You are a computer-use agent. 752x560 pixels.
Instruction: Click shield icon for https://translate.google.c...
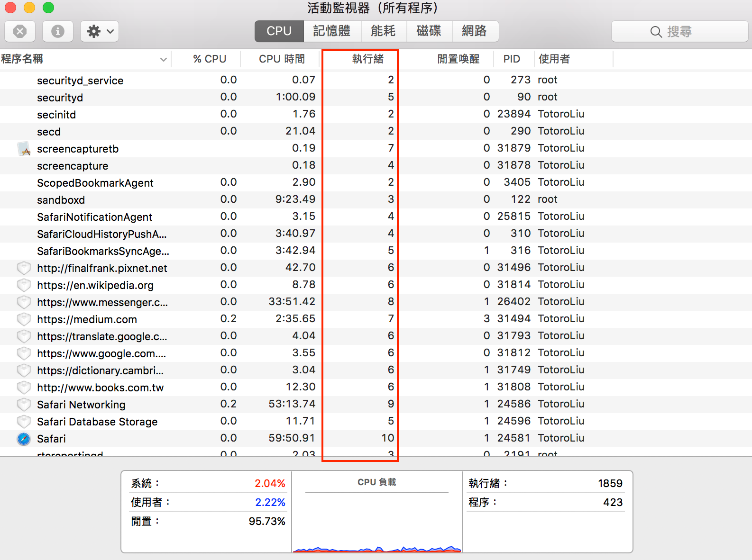click(24, 336)
